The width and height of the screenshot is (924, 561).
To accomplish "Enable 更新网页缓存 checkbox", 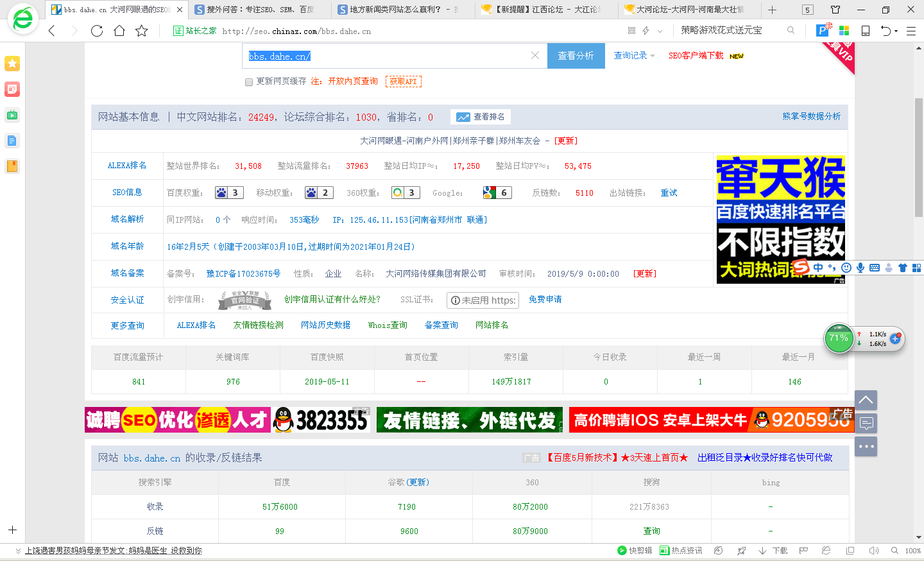I will pos(249,82).
